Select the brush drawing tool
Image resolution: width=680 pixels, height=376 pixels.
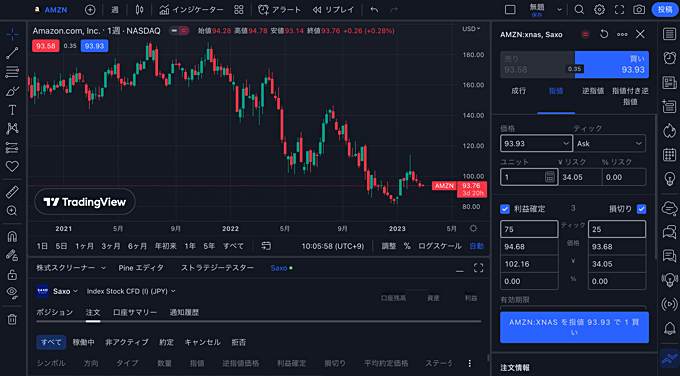[x=12, y=91]
